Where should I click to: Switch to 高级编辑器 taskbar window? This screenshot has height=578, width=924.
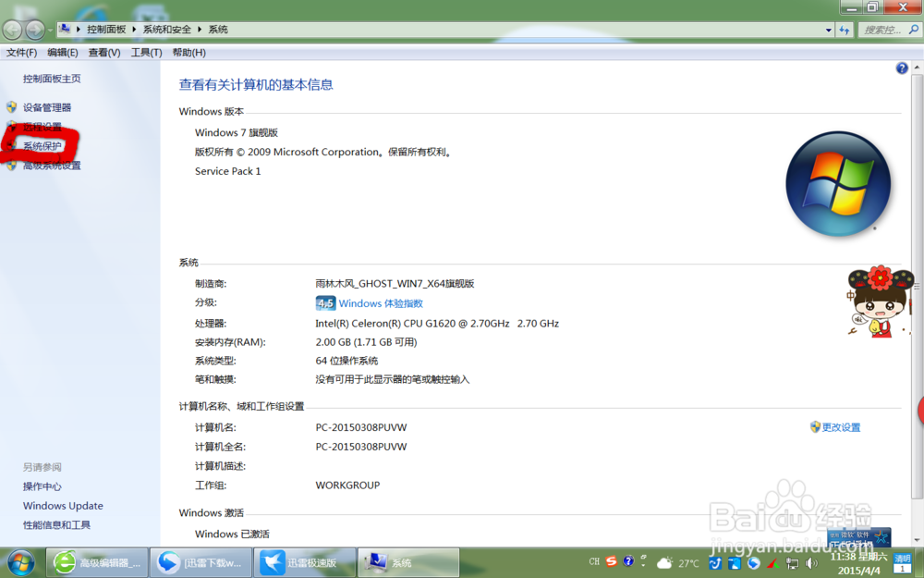pyautogui.click(x=97, y=562)
